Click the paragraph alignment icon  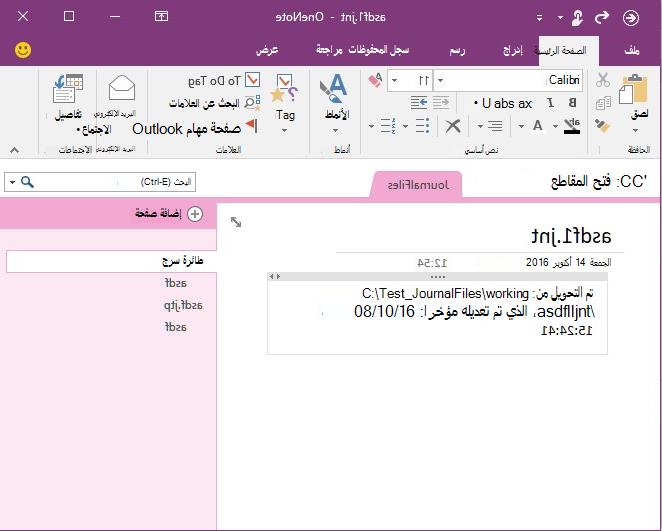click(494, 125)
